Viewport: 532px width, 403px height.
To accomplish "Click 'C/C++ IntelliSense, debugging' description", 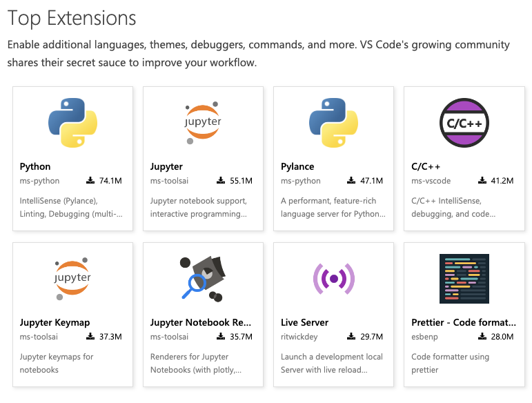I will (453, 207).
